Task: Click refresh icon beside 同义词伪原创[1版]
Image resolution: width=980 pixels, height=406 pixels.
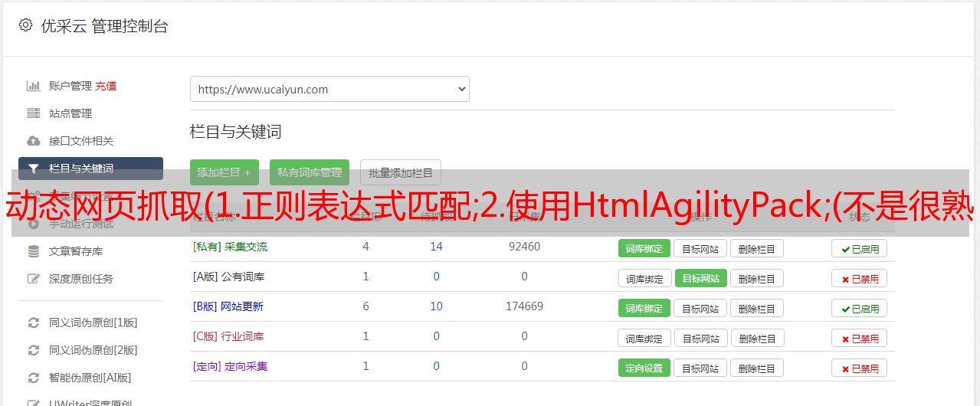Action: [33, 323]
